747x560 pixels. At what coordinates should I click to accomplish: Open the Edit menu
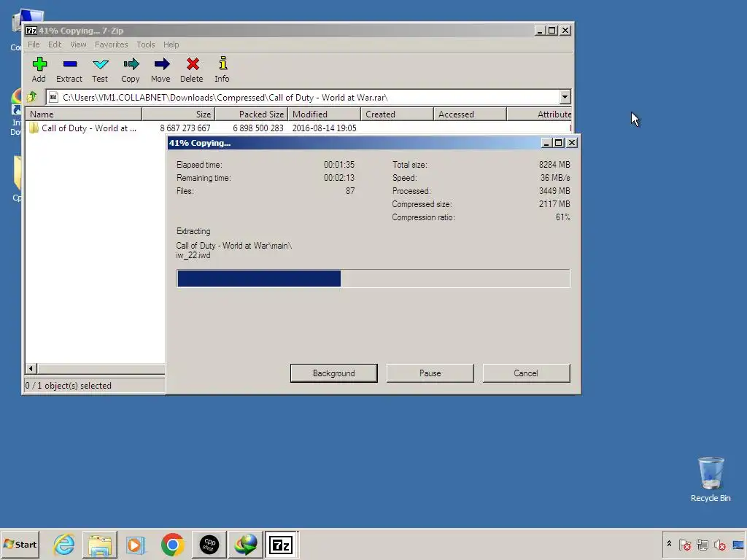point(54,44)
